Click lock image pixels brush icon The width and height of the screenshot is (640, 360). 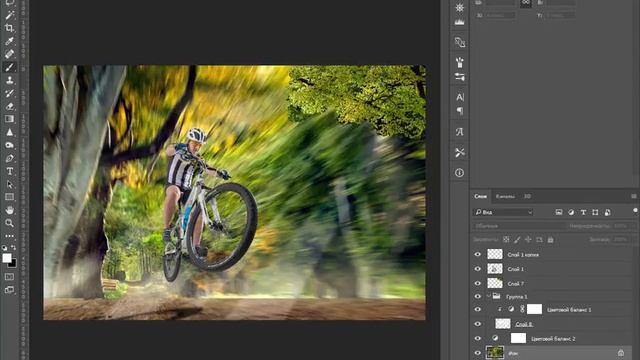517,240
